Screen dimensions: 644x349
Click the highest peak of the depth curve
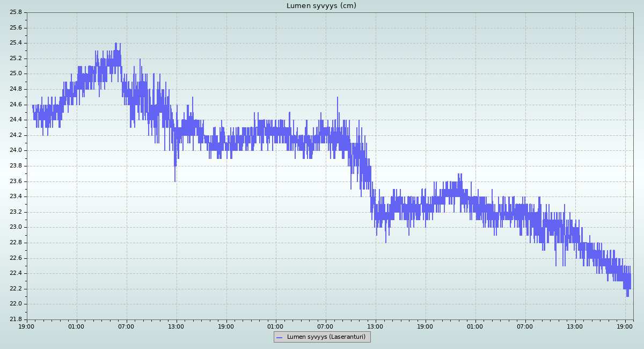coord(115,43)
